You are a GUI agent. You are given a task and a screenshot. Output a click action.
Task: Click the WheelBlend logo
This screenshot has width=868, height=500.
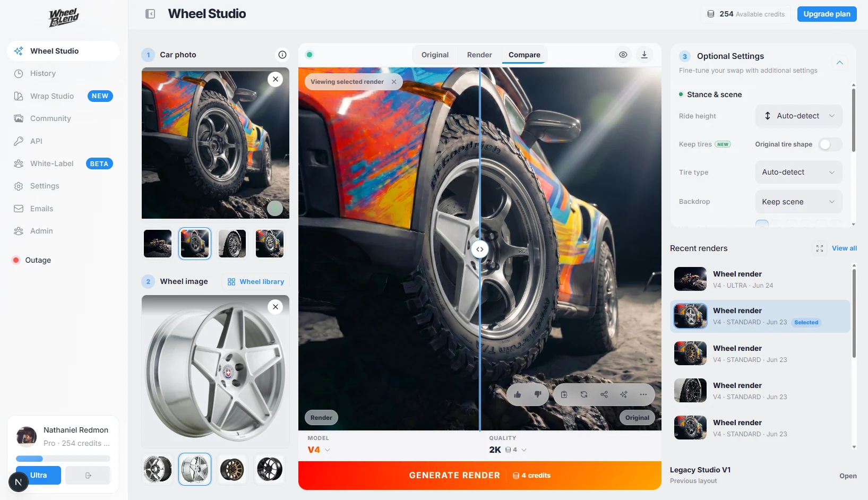tap(64, 18)
